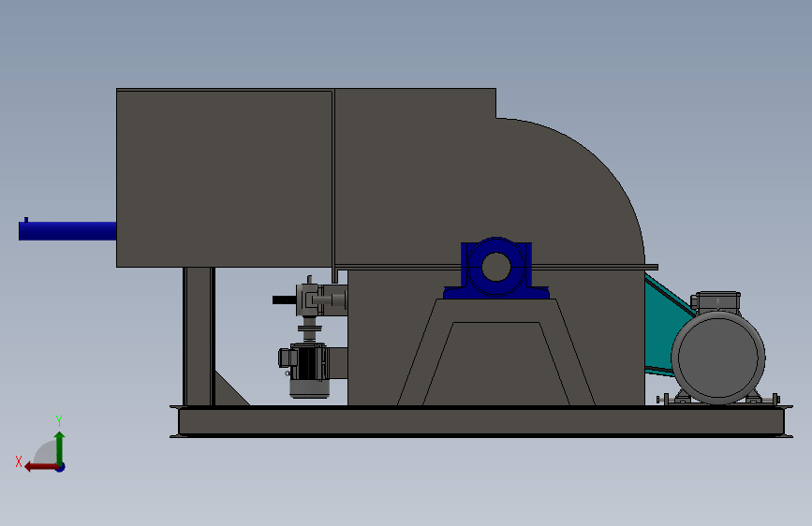Select the large gray electric motor on the right
The width and height of the screenshot is (812, 526).
click(718, 358)
